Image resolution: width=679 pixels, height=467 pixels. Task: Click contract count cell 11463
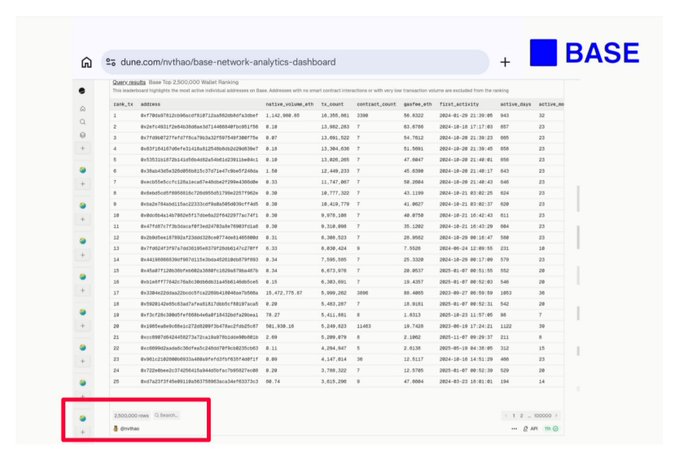(364, 326)
